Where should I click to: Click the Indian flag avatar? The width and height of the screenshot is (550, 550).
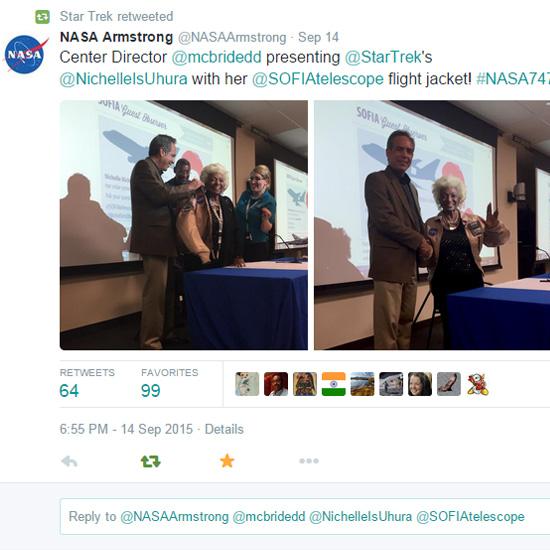334,384
